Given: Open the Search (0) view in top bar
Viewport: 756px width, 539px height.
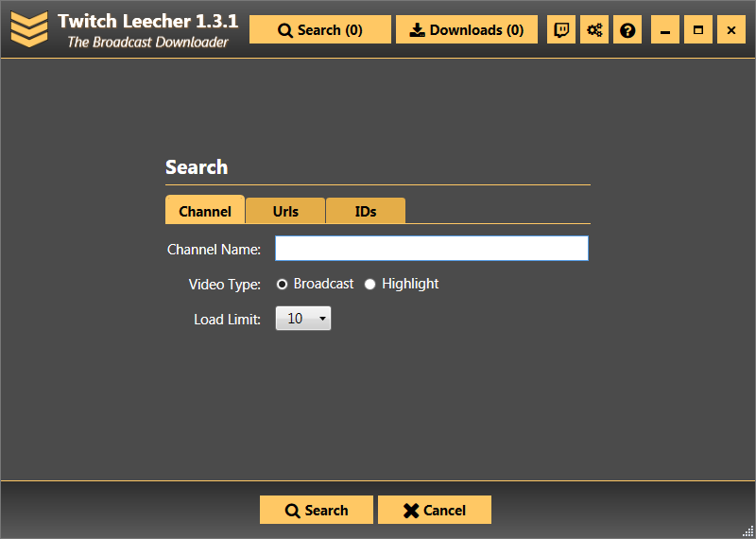Looking at the screenshot, I should coord(320,30).
